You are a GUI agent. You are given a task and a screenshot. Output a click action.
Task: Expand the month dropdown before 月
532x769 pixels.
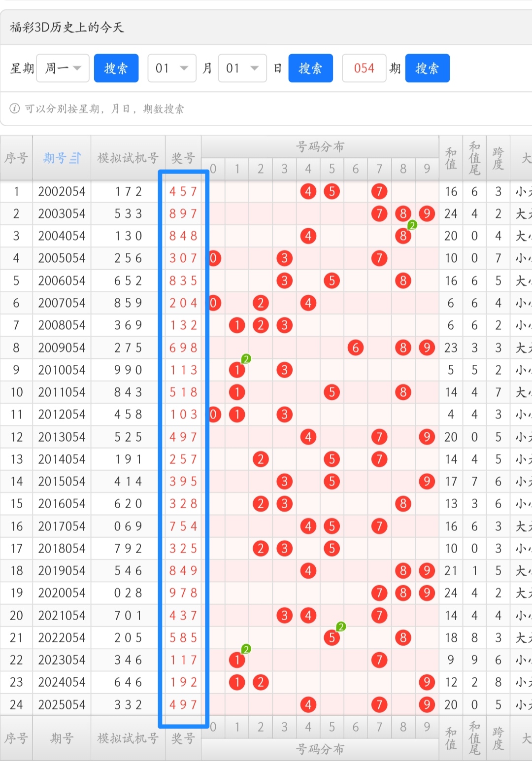click(x=172, y=68)
